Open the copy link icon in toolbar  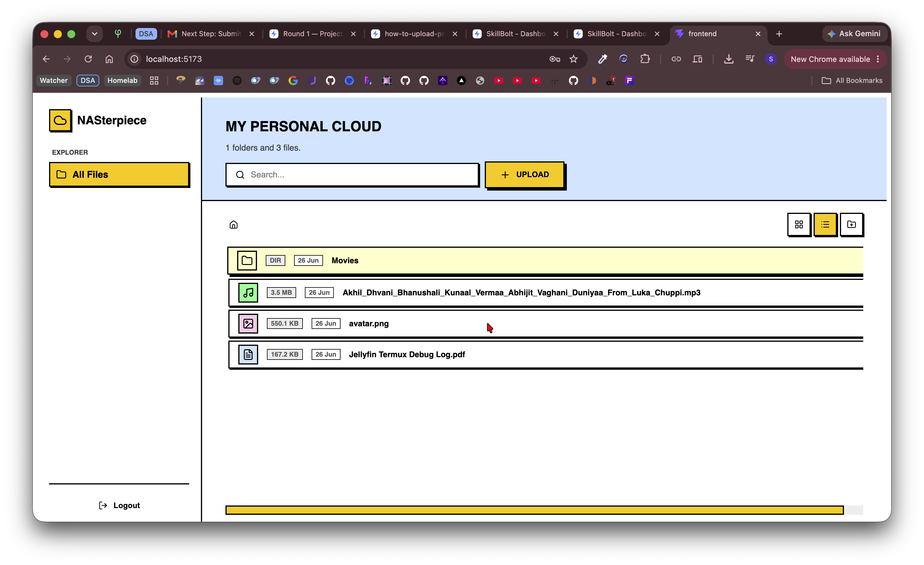tap(676, 59)
